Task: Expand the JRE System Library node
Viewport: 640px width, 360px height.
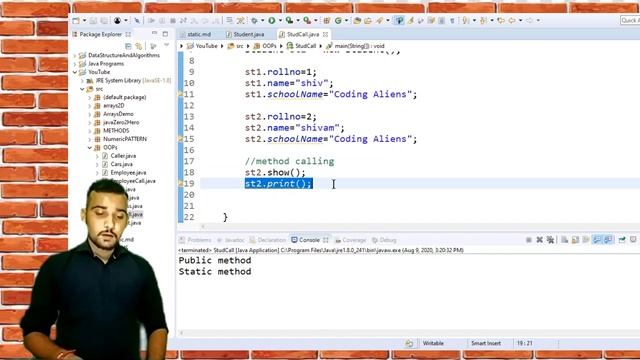Action: click(x=82, y=81)
